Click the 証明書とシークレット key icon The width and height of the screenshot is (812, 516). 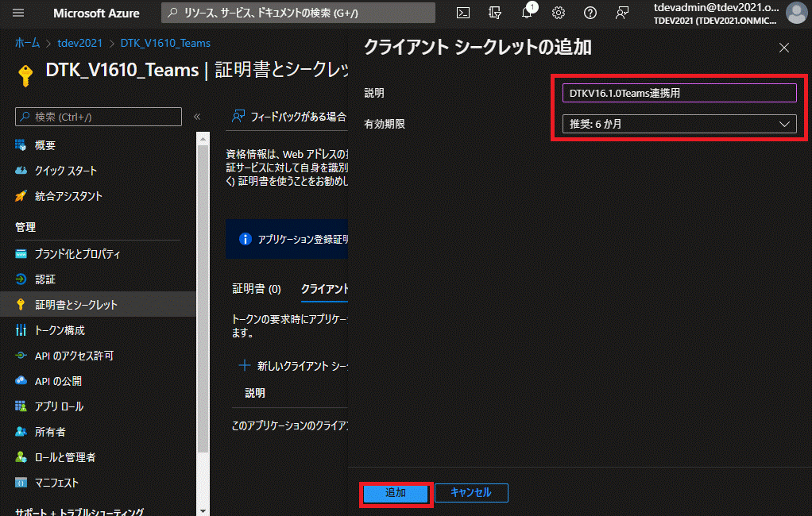click(21, 304)
